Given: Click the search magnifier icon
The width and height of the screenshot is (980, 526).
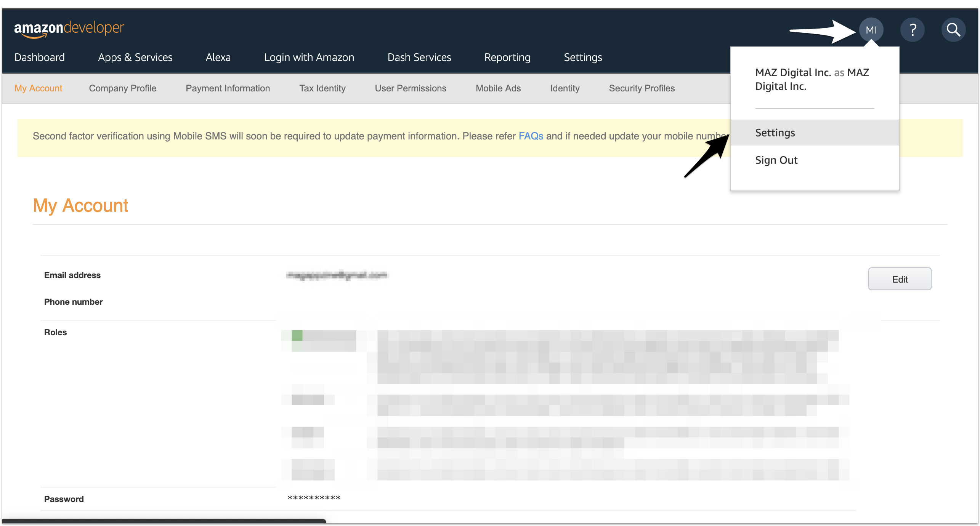Looking at the screenshot, I should coord(953,30).
